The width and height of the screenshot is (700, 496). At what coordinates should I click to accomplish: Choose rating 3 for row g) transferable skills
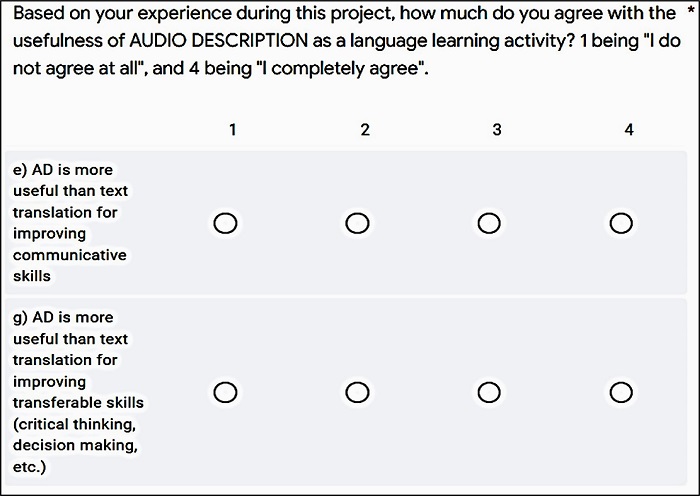[x=489, y=391]
